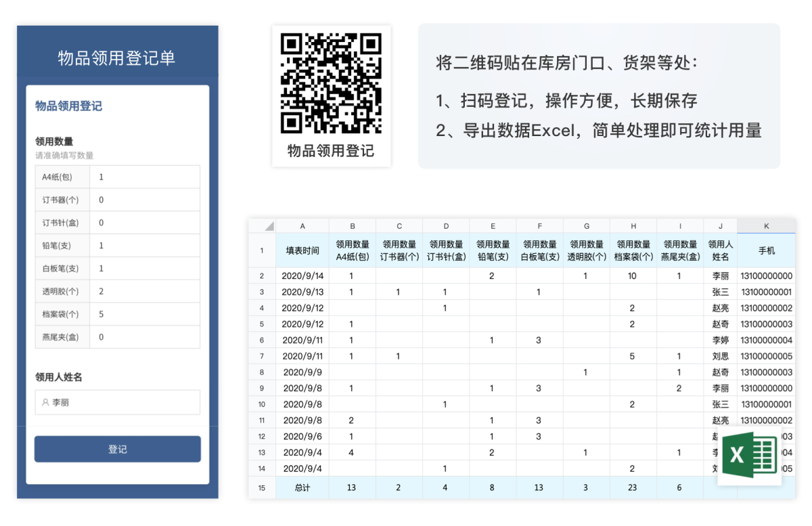This screenshot has width=812, height=526.
Task: Click the 2020/9/13 date cell
Action: click(302, 292)
